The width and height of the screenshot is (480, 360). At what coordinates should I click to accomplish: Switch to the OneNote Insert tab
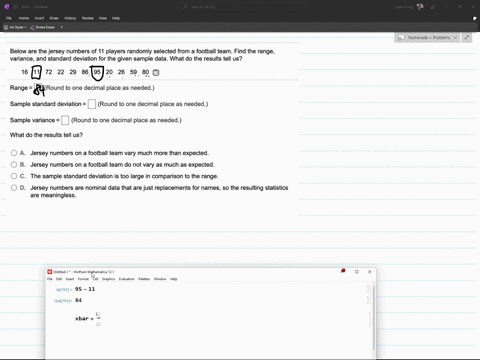39,18
